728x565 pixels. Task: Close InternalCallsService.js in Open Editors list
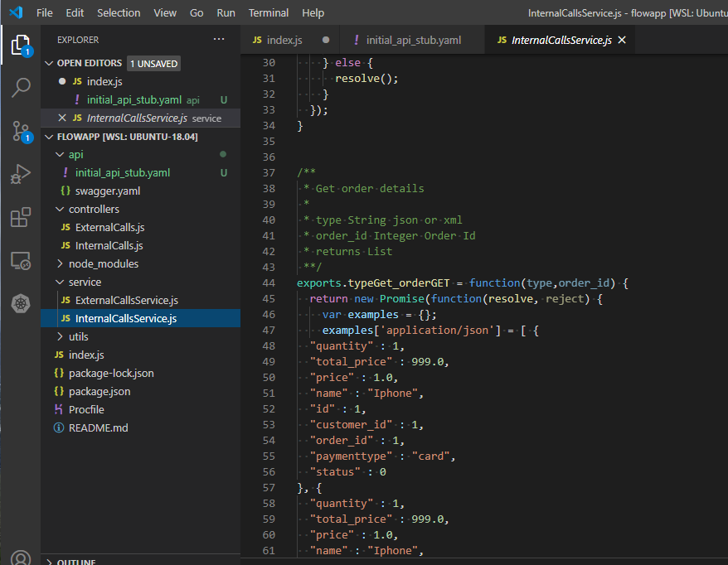pos(63,118)
